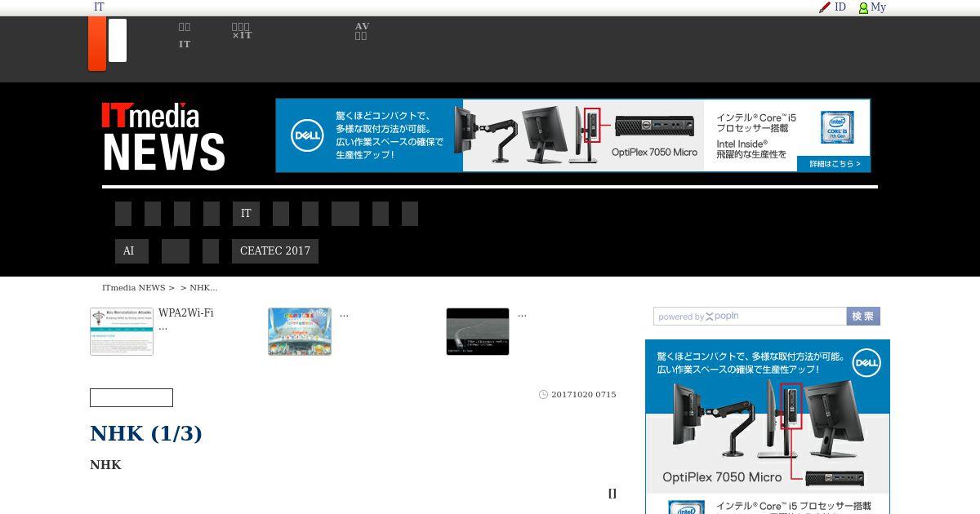Click the Dell logo in top banner
This screenshot has width=980, height=514.
(308, 135)
